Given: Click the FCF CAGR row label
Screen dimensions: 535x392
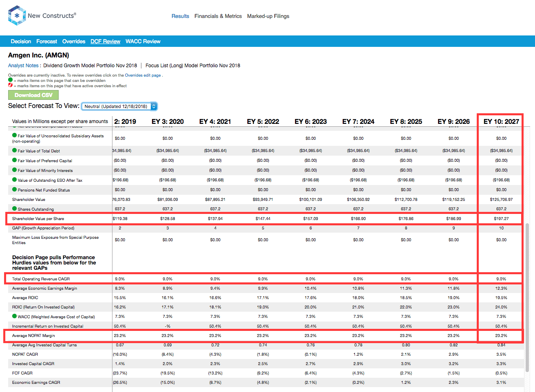Looking at the screenshot, I should click(x=22, y=373).
